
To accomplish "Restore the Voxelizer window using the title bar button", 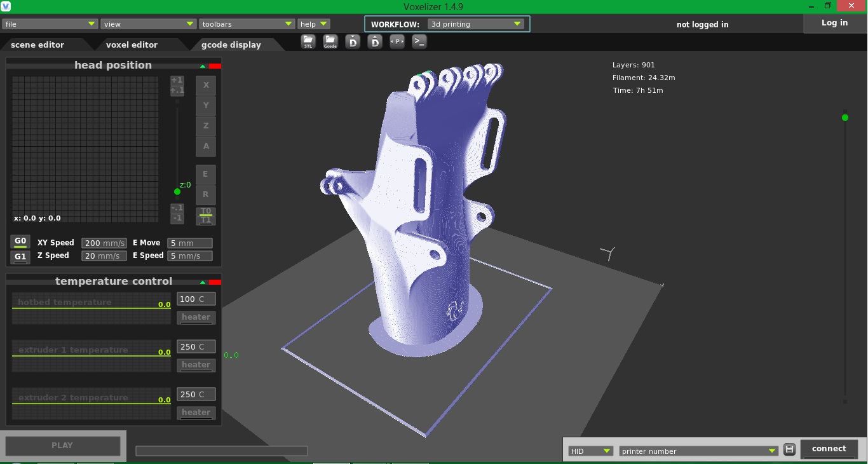I will click(x=827, y=6).
